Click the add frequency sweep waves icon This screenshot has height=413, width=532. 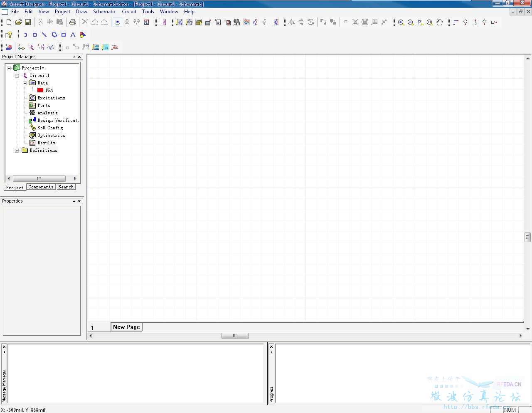click(50, 47)
